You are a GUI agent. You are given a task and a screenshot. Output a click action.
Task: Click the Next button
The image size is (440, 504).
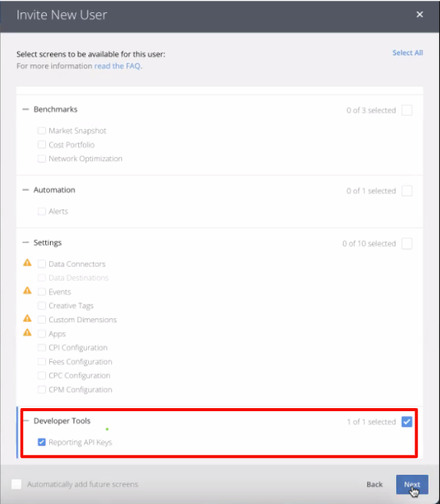point(412,484)
